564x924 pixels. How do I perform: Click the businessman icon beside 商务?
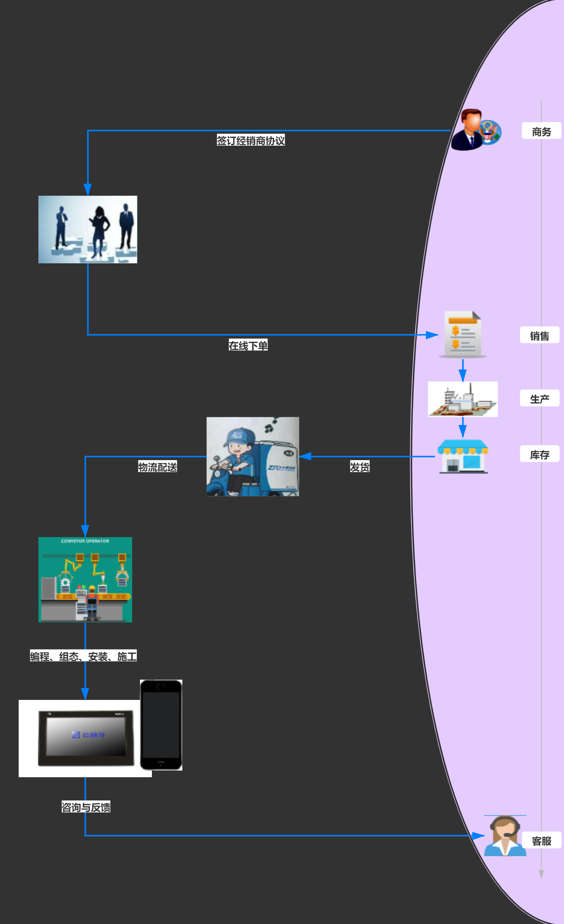click(475, 130)
